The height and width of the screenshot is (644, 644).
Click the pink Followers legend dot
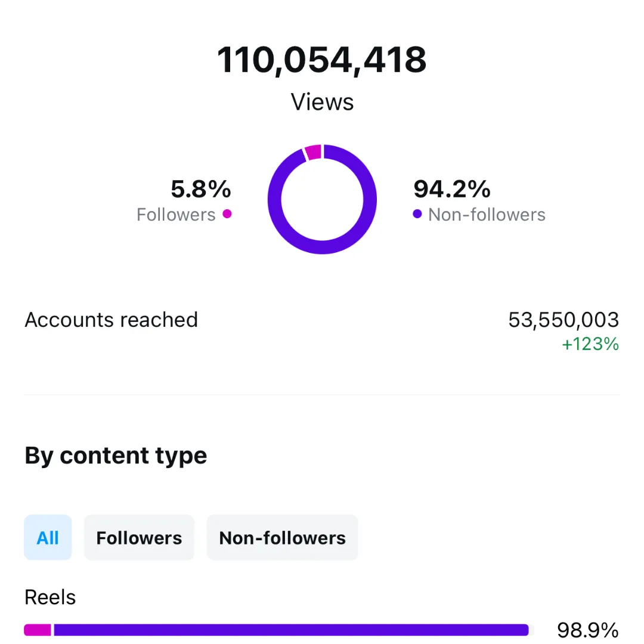(x=227, y=213)
